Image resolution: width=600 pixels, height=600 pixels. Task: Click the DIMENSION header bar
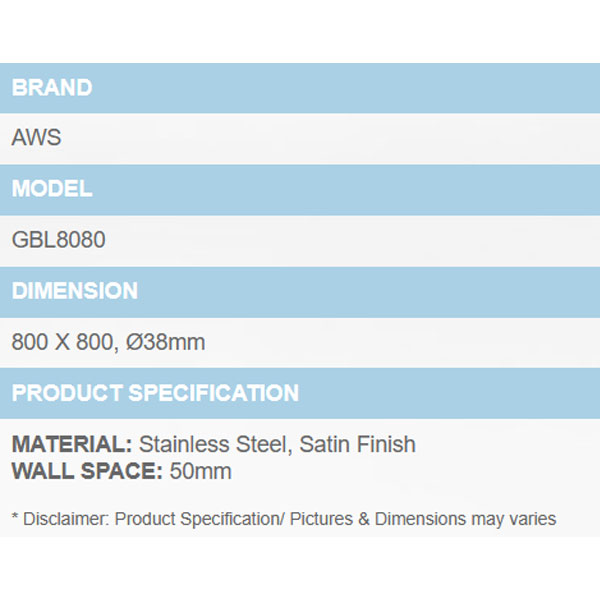pos(300,292)
